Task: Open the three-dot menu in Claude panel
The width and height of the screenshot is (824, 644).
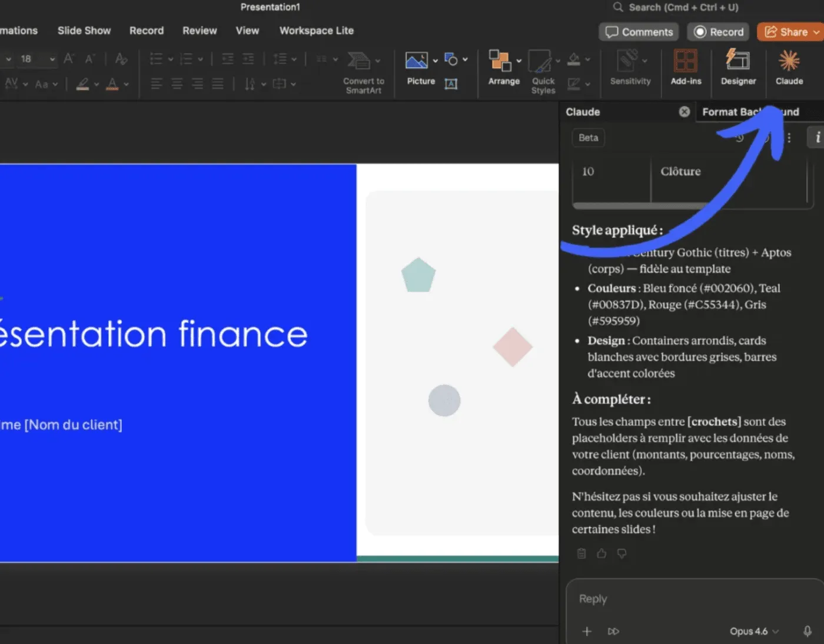Action: pyautogui.click(x=789, y=138)
